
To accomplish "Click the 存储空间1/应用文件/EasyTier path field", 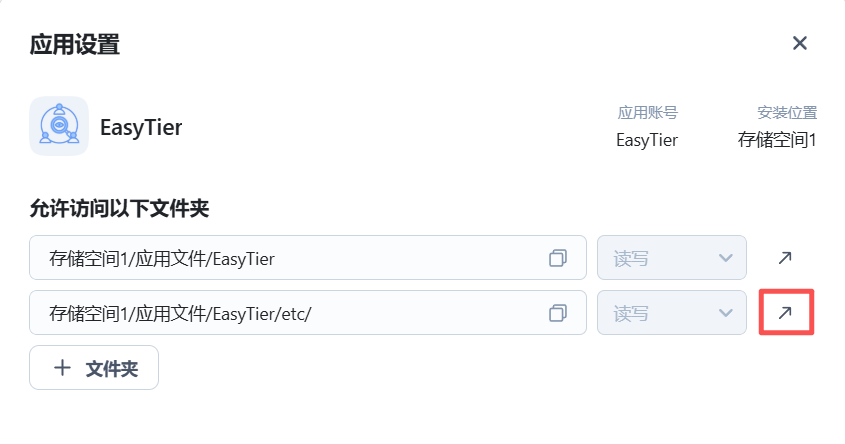I will click(308, 258).
